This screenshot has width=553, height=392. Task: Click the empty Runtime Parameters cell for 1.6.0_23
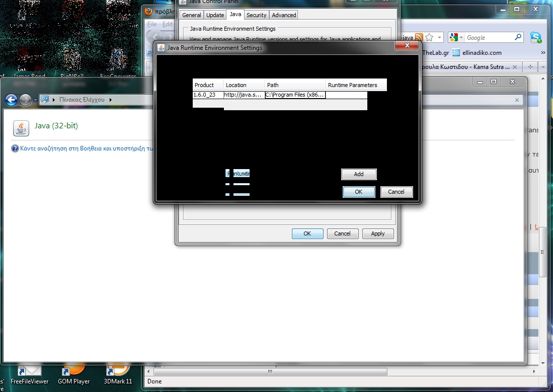(x=346, y=95)
